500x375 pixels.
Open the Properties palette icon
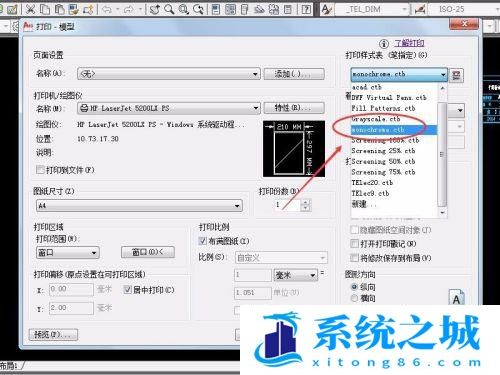[x=216, y=9]
